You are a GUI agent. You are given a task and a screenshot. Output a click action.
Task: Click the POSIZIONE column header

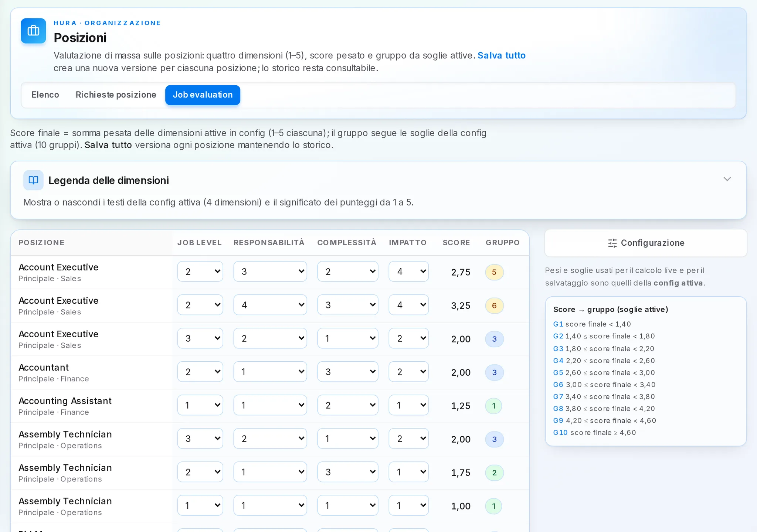41,243
